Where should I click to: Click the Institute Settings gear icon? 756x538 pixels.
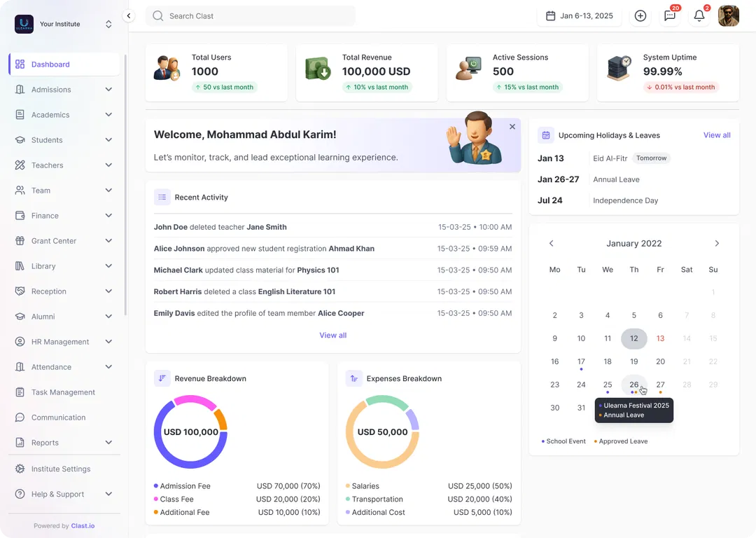[20, 469]
